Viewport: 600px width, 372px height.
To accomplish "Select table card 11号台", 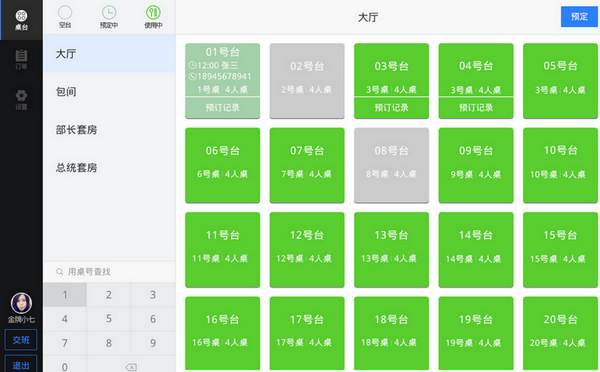I will tap(223, 250).
